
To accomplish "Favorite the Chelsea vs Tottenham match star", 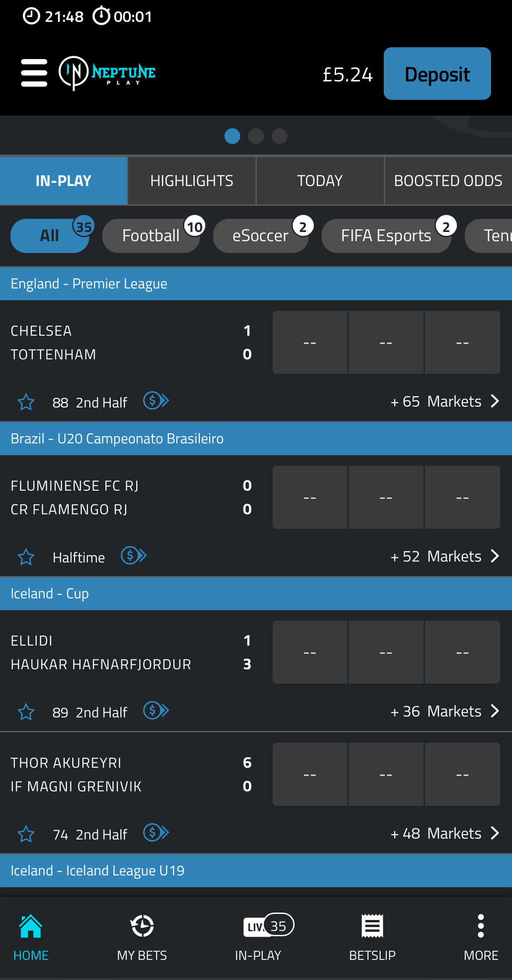I will 26,402.
